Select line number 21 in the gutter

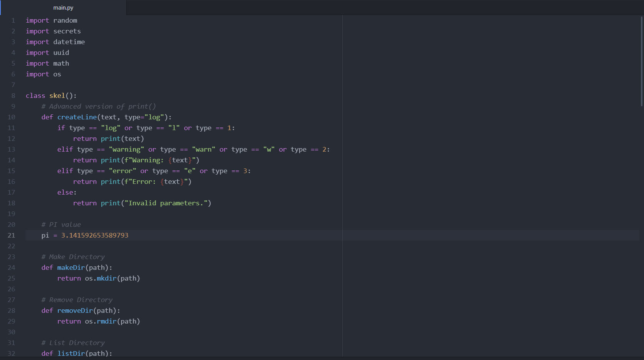click(11, 235)
